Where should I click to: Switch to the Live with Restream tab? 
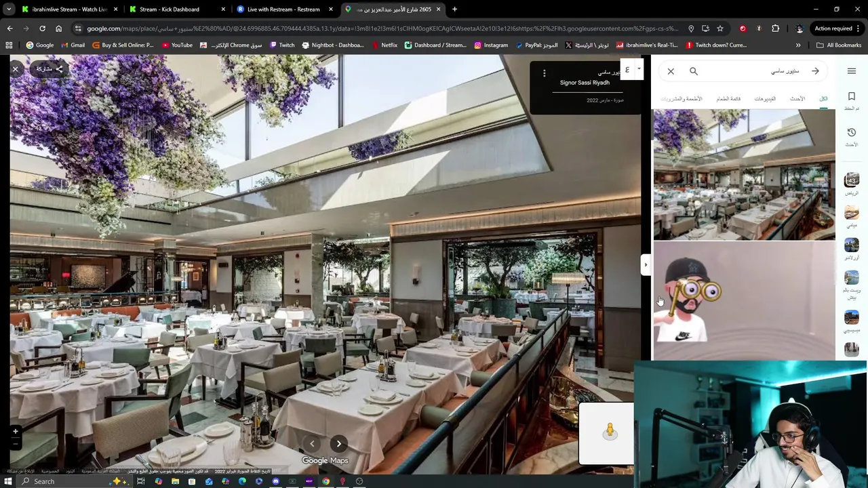(283, 9)
